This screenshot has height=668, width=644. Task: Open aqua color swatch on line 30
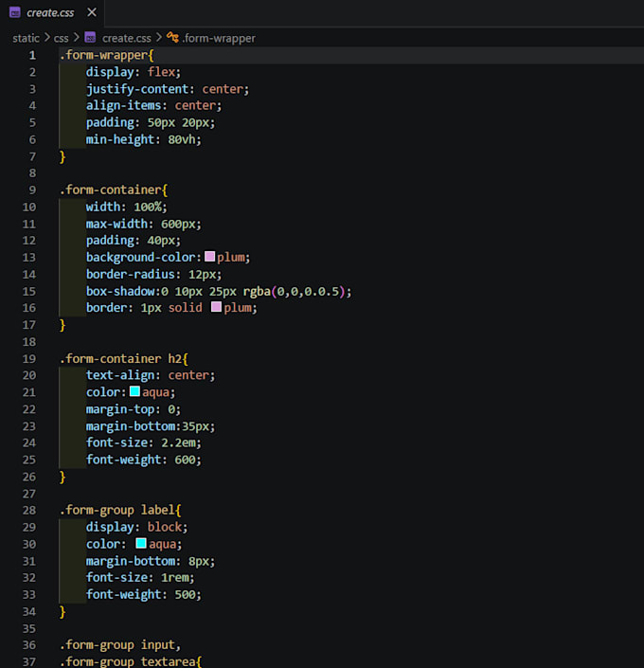pyautogui.click(x=141, y=543)
